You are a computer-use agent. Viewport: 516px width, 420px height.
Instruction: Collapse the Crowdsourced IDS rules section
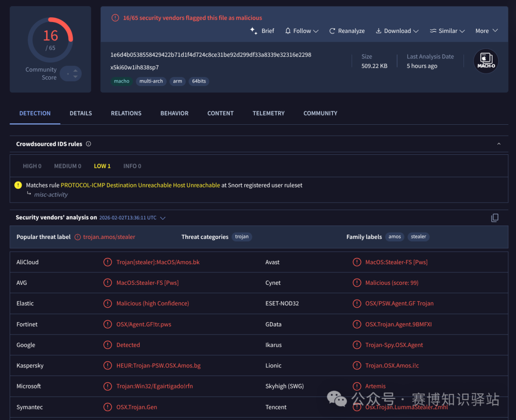pos(499,144)
